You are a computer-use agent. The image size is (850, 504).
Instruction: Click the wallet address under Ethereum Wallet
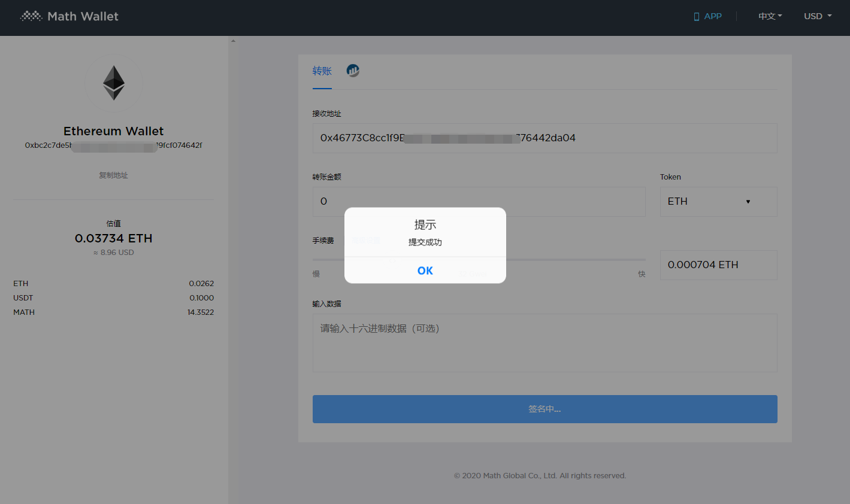click(114, 145)
